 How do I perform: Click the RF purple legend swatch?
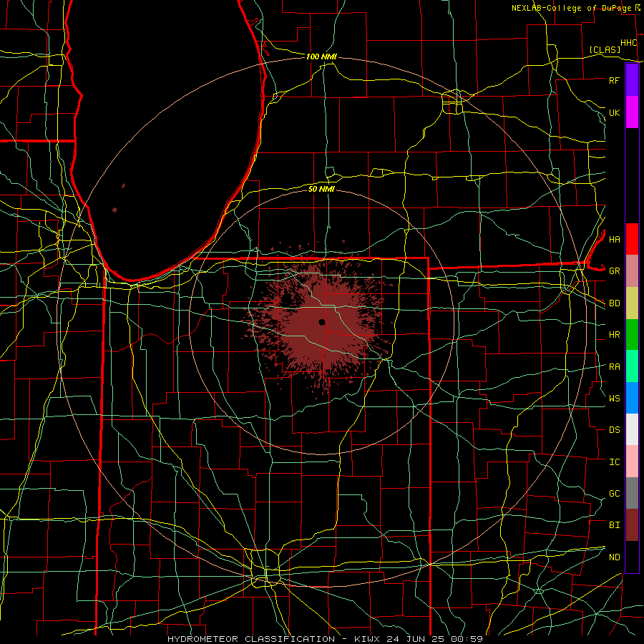point(632,80)
